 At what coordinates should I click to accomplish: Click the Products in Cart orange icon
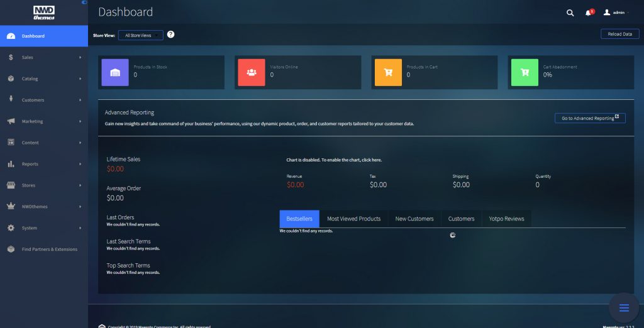388,72
